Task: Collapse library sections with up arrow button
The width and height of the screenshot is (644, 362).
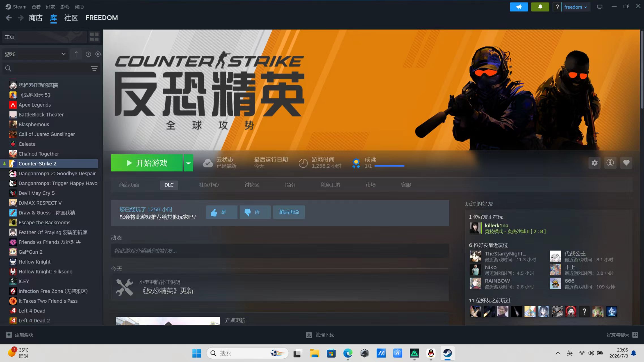Action: (76, 54)
